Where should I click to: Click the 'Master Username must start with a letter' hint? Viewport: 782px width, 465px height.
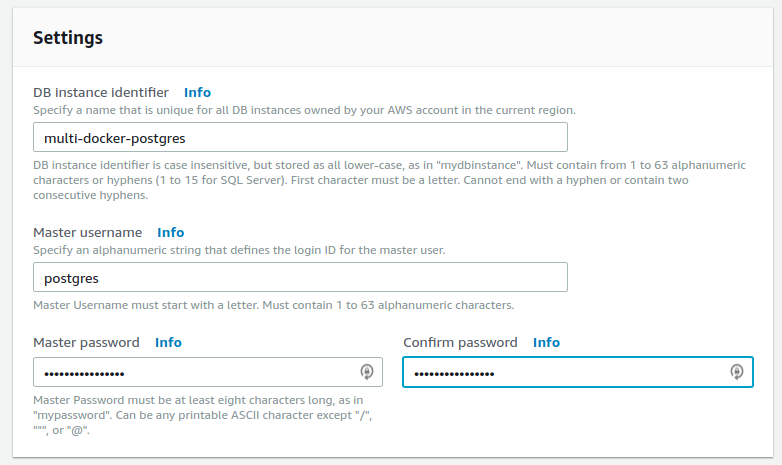(273, 305)
